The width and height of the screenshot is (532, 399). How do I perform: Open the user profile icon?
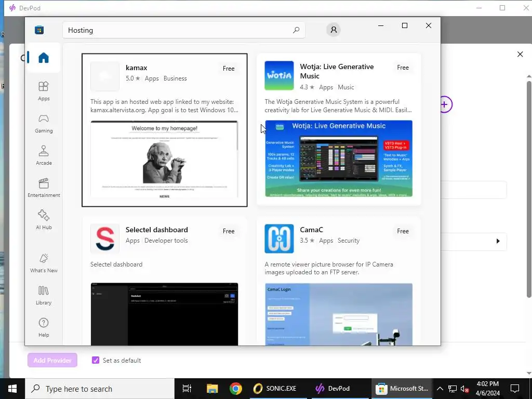[x=334, y=30]
